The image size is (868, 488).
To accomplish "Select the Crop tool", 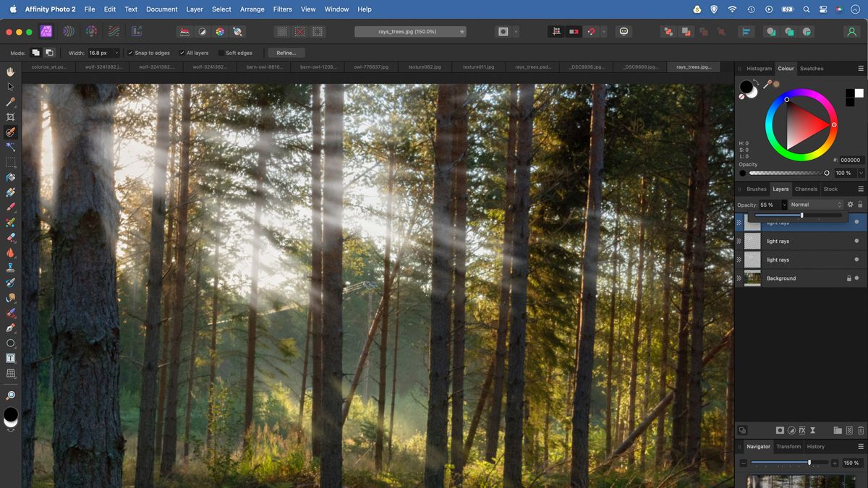I will 10,116.
